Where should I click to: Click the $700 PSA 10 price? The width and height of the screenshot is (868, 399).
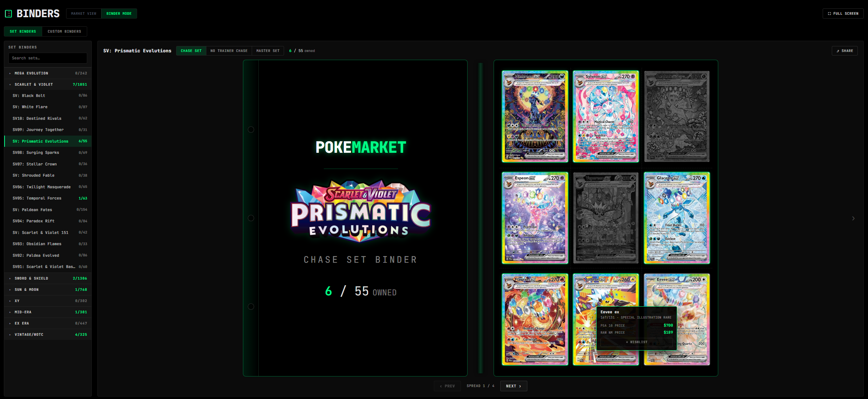tap(668, 326)
